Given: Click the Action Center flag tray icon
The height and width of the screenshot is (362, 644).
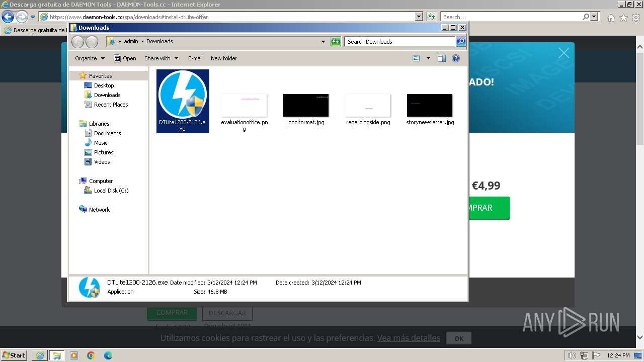Looking at the screenshot, I should pos(596,355).
